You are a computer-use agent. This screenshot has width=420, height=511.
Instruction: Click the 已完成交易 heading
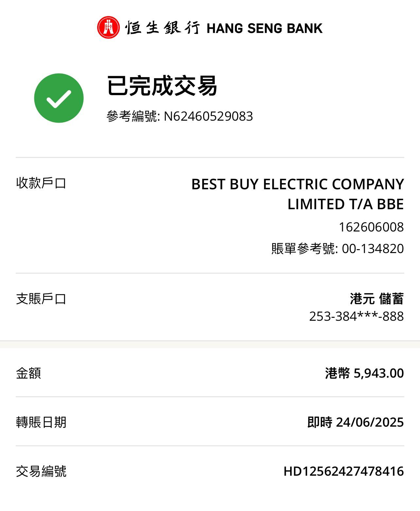click(x=162, y=86)
